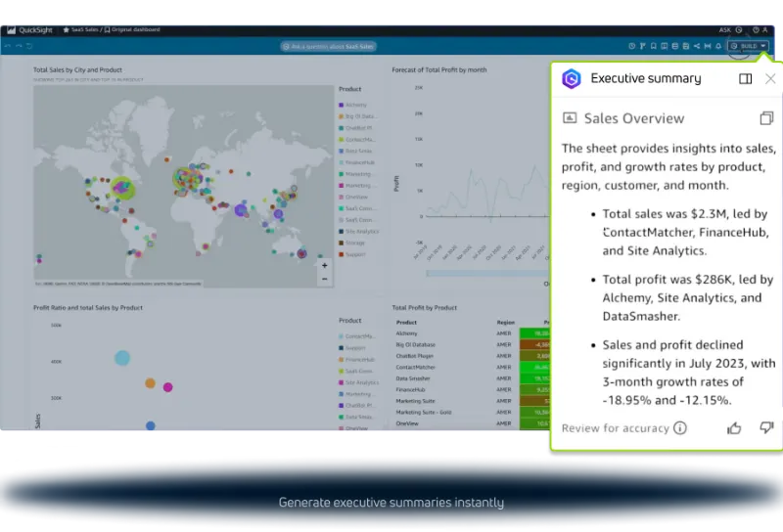Click the round icon left of the profile icon
The width and height of the screenshot is (783, 532).
pos(756,30)
